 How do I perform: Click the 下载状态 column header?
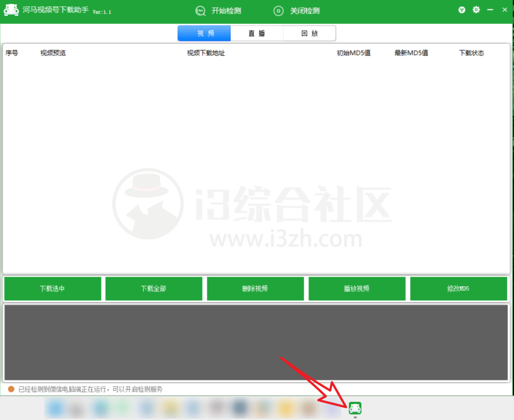(471, 53)
